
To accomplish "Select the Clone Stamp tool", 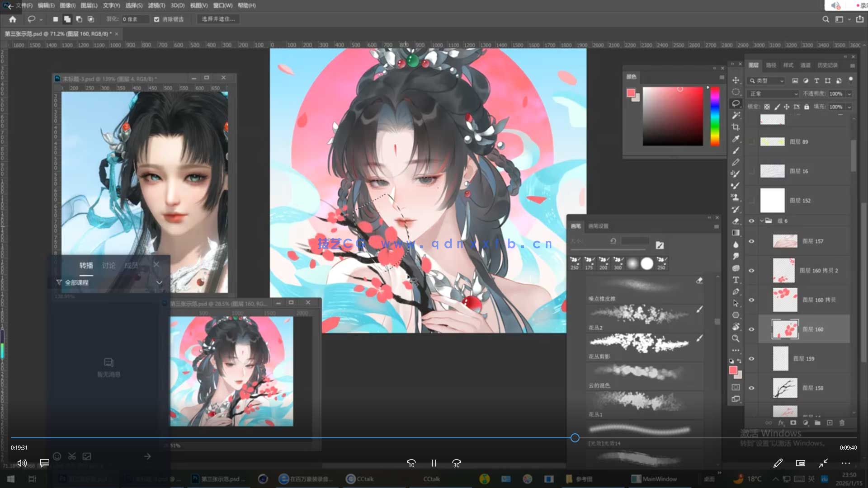I will click(x=736, y=197).
